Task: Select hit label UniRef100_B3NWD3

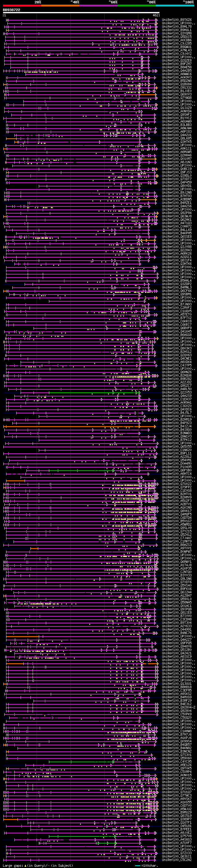Action: coord(176,433)
